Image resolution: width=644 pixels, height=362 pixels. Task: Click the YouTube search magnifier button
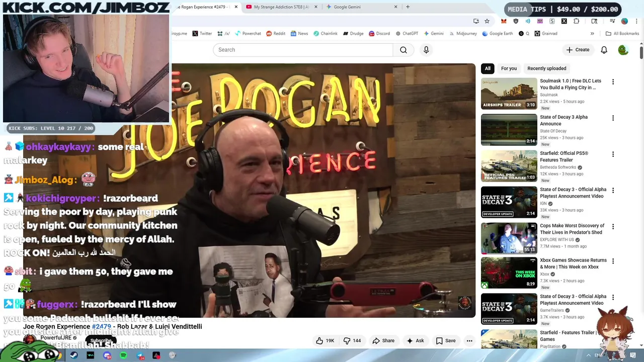tap(404, 50)
